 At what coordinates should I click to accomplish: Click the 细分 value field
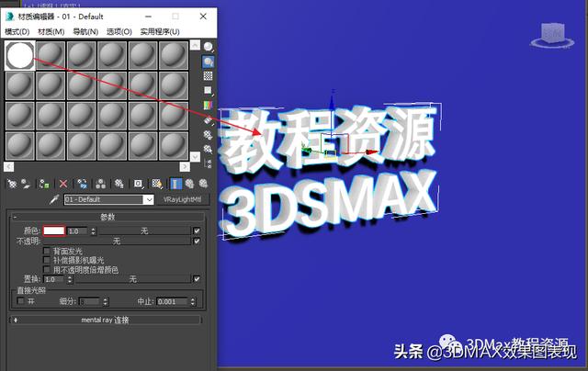coord(90,301)
